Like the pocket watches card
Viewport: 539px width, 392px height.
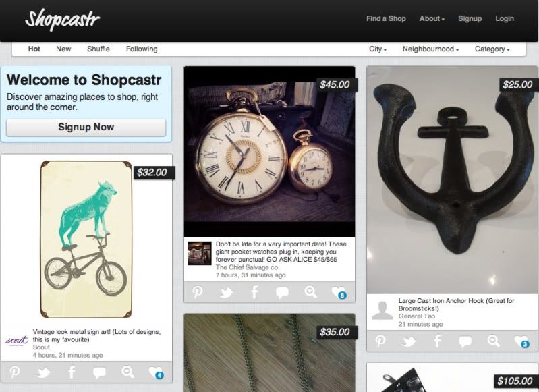[x=339, y=293]
